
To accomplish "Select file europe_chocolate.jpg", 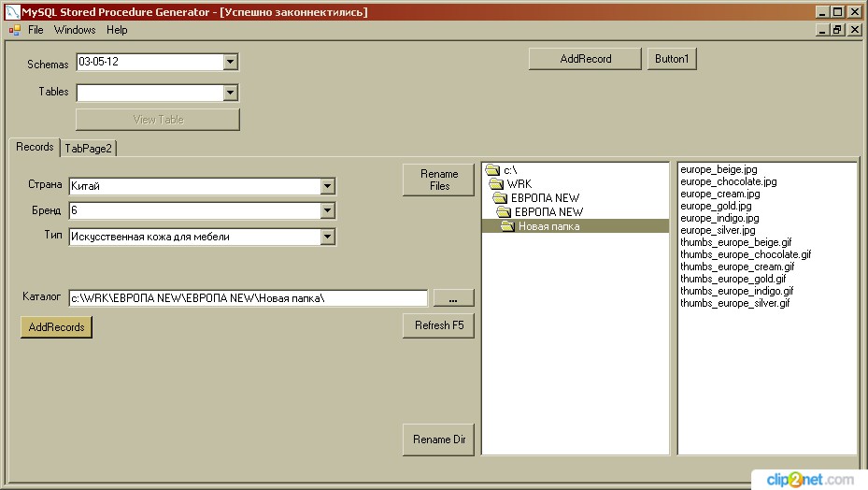I will [729, 181].
